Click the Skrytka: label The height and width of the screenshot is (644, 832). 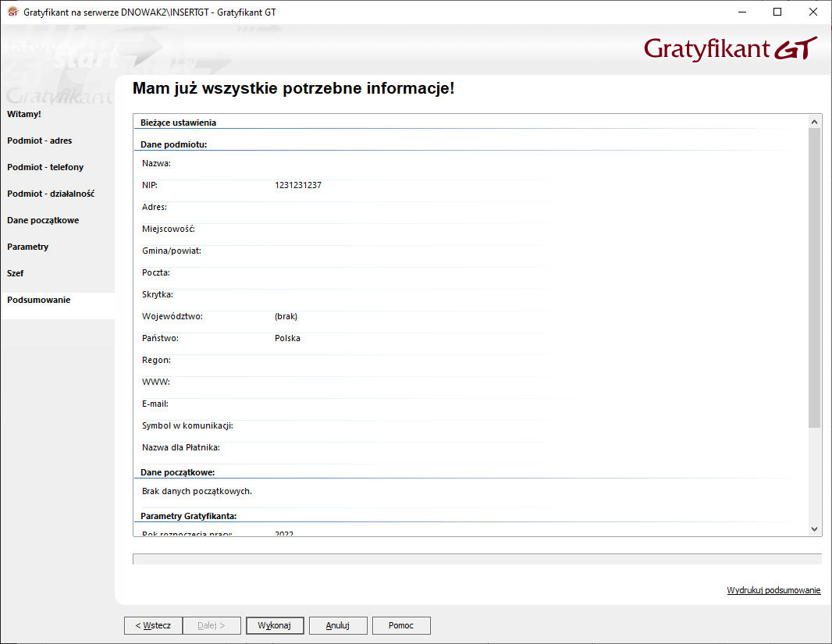point(158,294)
